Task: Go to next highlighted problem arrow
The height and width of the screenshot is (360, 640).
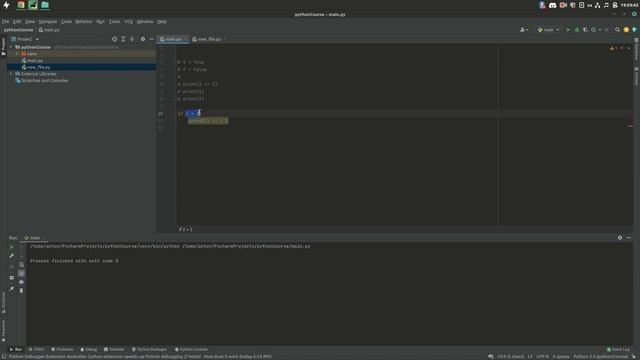Action: tap(629, 48)
